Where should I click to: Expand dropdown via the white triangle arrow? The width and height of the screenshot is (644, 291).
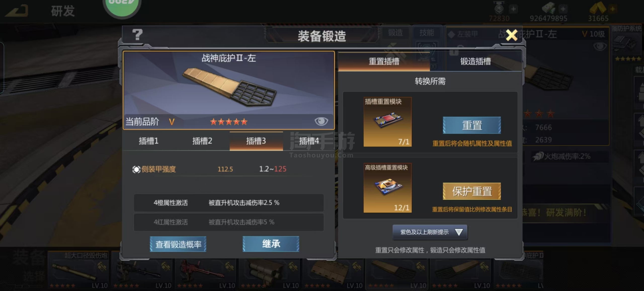tap(459, 232)
